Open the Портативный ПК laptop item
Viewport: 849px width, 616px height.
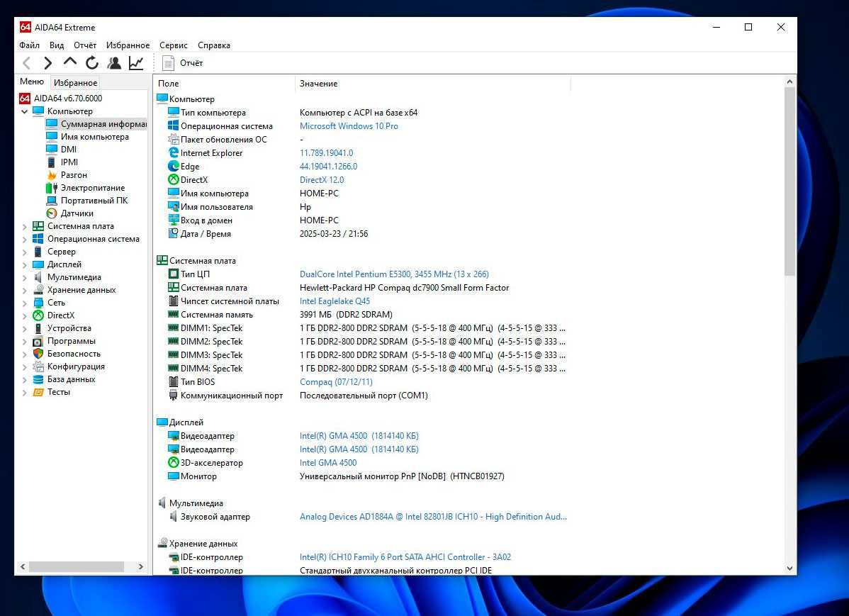tap(52, 201)
